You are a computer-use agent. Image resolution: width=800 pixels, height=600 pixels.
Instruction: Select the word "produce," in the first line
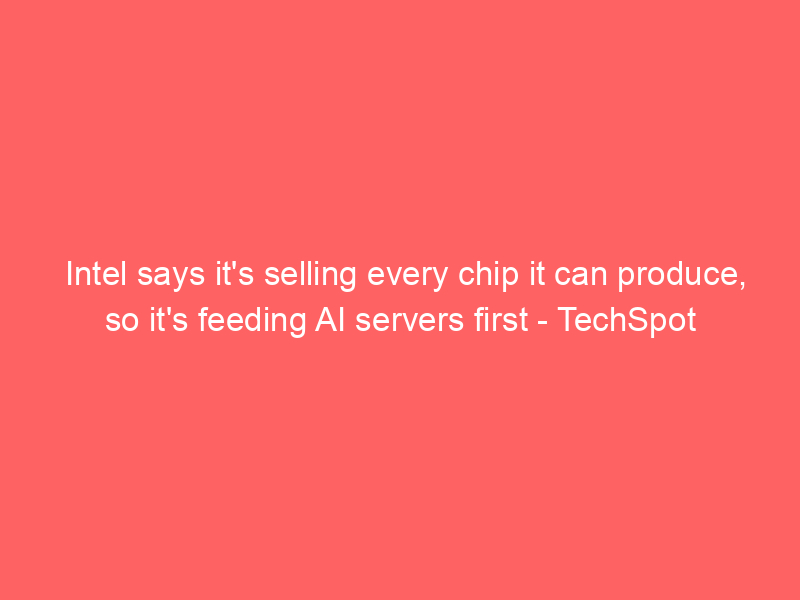[682, 276]
